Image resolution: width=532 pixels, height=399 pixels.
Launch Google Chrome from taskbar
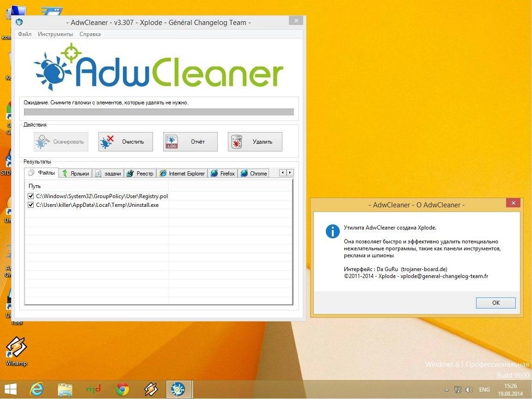pyautogui.click(x=122, y=389)
